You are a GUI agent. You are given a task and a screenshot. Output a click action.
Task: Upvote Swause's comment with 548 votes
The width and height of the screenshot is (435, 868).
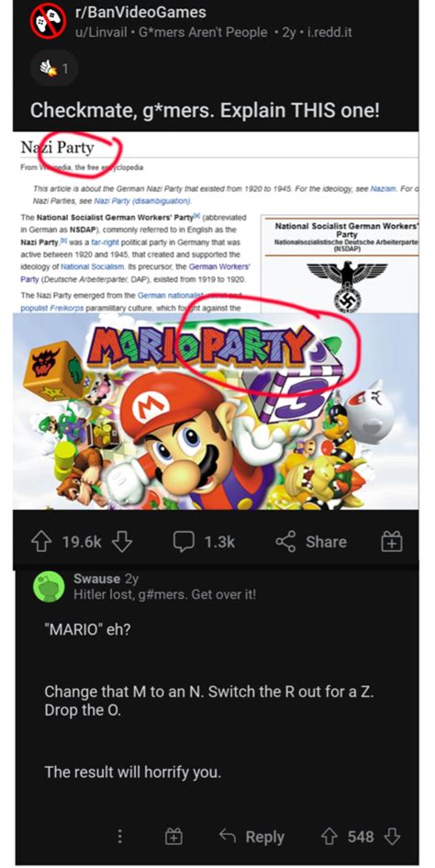330,837
